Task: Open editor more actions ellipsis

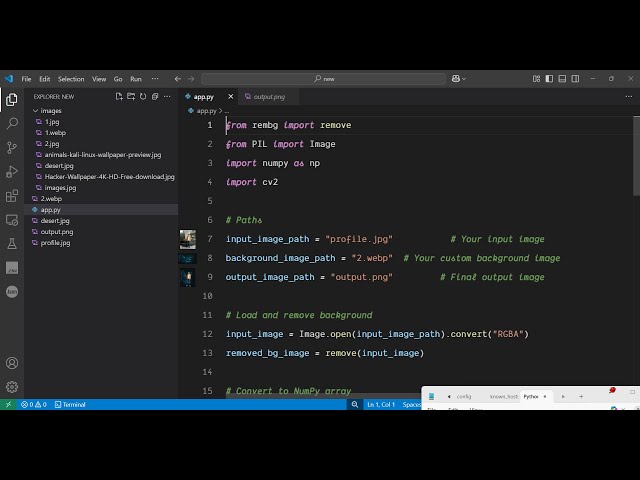Action: click(629, 97)
